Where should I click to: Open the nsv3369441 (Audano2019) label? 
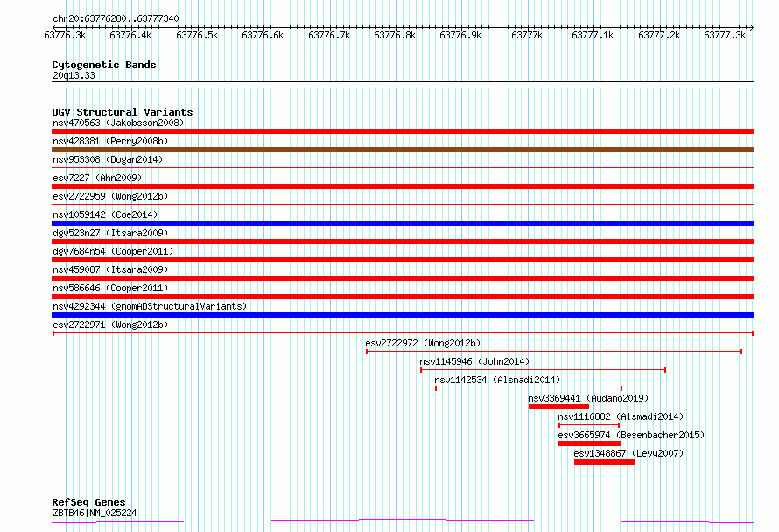pyautogui.click(x=588, y=398)
